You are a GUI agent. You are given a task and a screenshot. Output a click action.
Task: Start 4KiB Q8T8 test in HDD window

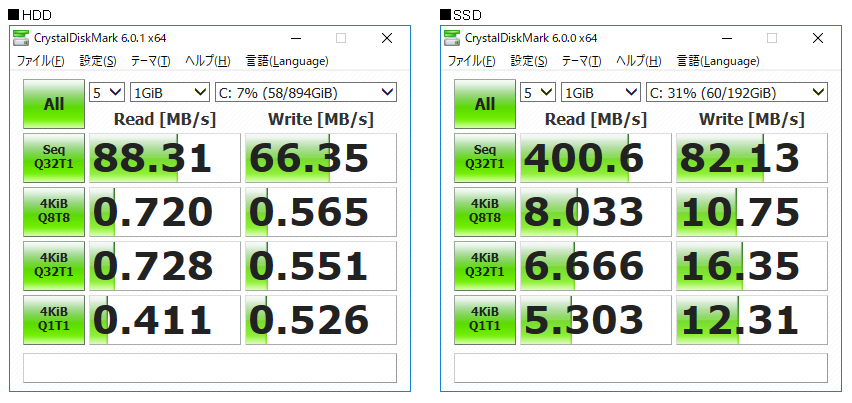[x=54, y=212]
